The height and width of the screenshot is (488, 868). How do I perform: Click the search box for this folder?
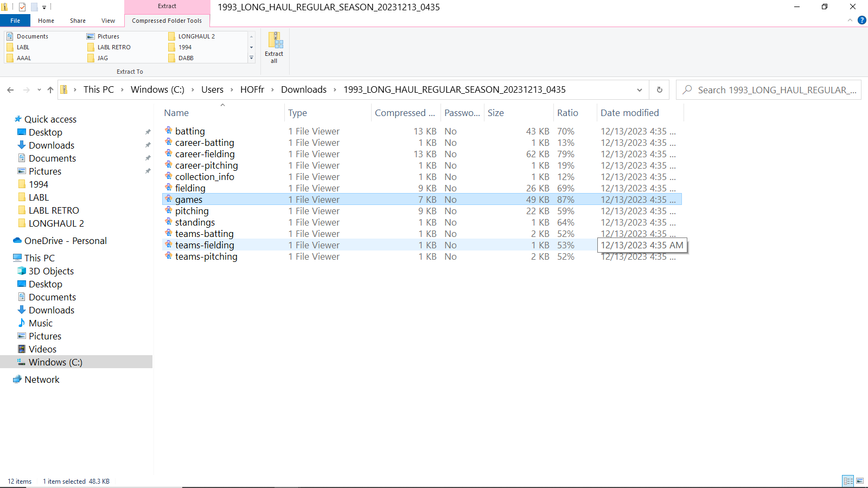tap(769, 90)
